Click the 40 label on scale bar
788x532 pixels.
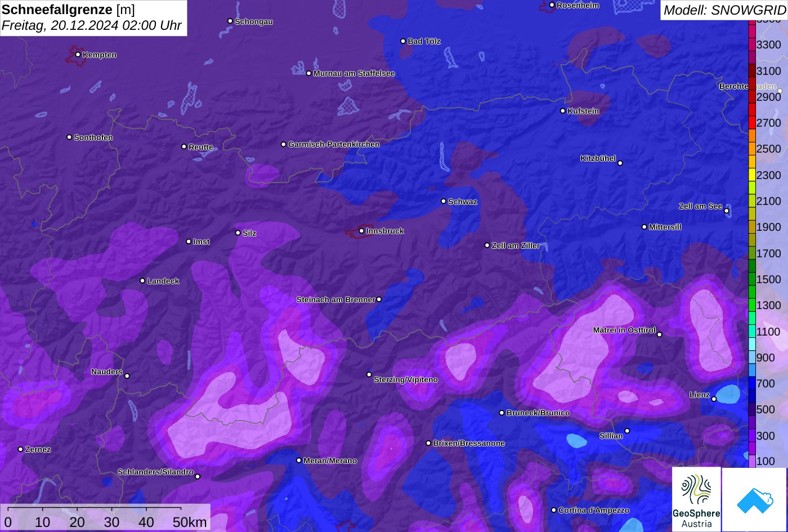(146, 522)
